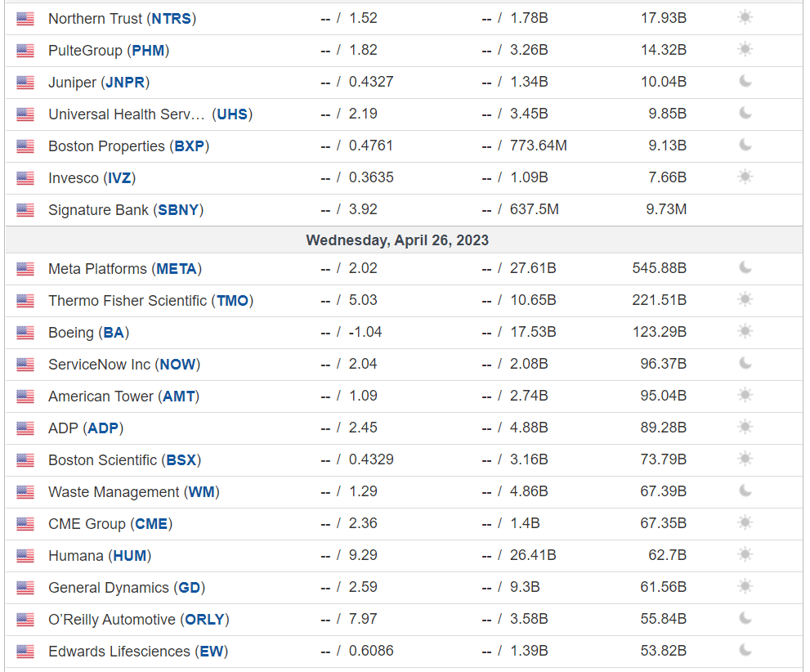The width and height of the screenshot is (810, 672).
Task: Click the moon icon for Waste Management
Action: (745, 491)
